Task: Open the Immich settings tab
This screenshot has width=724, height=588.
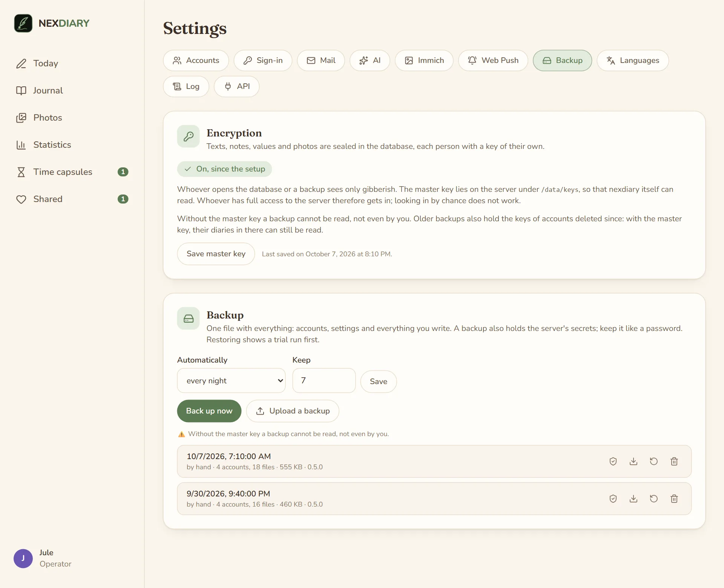Action: (424, 60)
